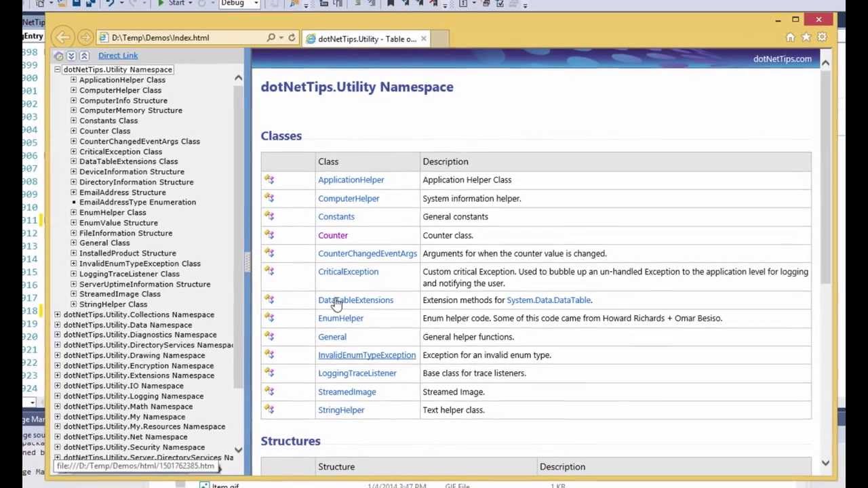Click the class icon beside LoggingTraceListener
The height and width of the screenshot is (488, 868).
pyautogui.click(x=269, y=373)
